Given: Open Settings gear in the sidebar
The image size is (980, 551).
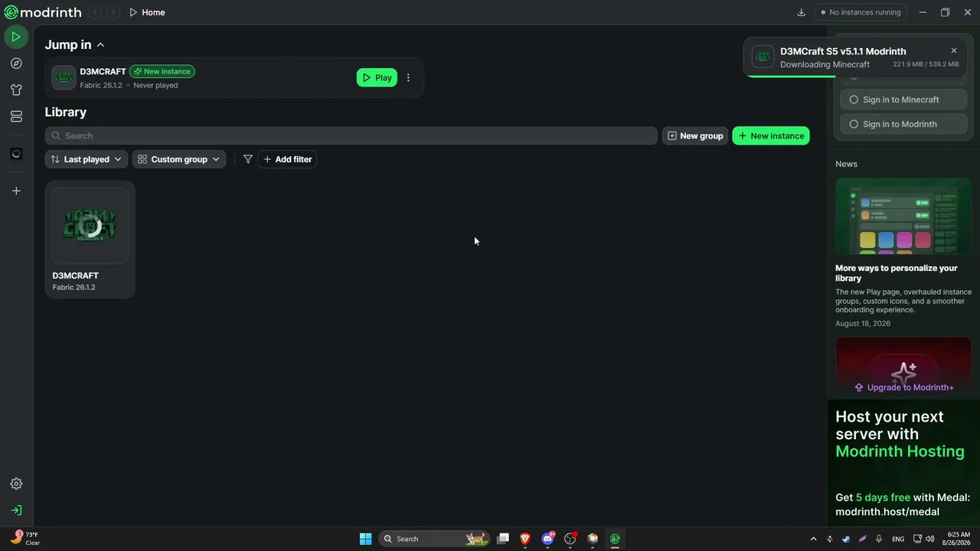Looking at the screenshot, I should tap(16, 484).
